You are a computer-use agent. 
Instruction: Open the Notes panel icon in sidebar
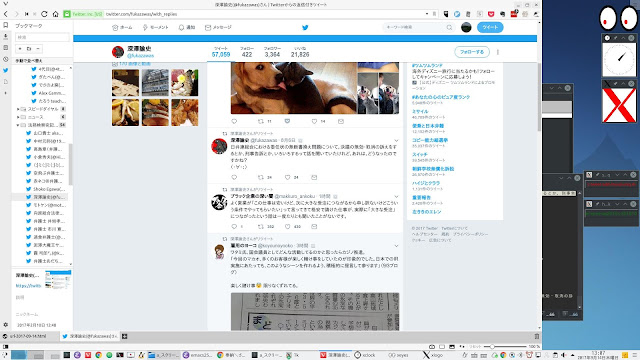[5, 48]
